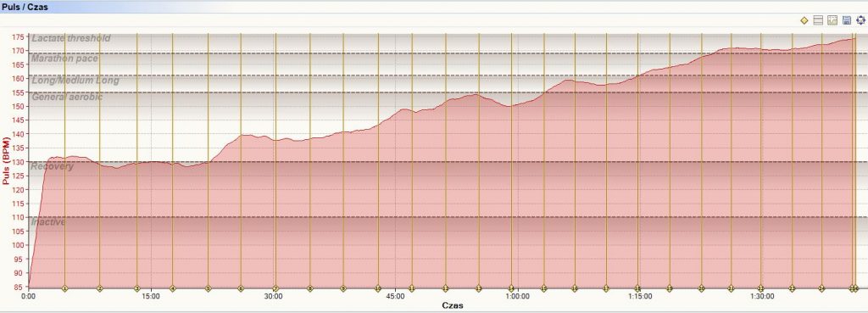868x313 pixels.
Task: Select lap marker 16 on the time axis
Action: pos(575,288)
